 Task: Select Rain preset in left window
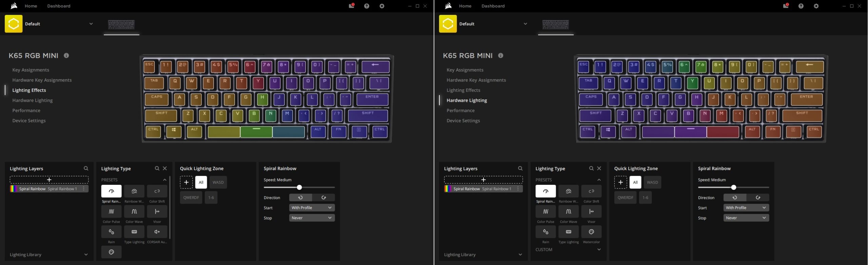point(111,232)
